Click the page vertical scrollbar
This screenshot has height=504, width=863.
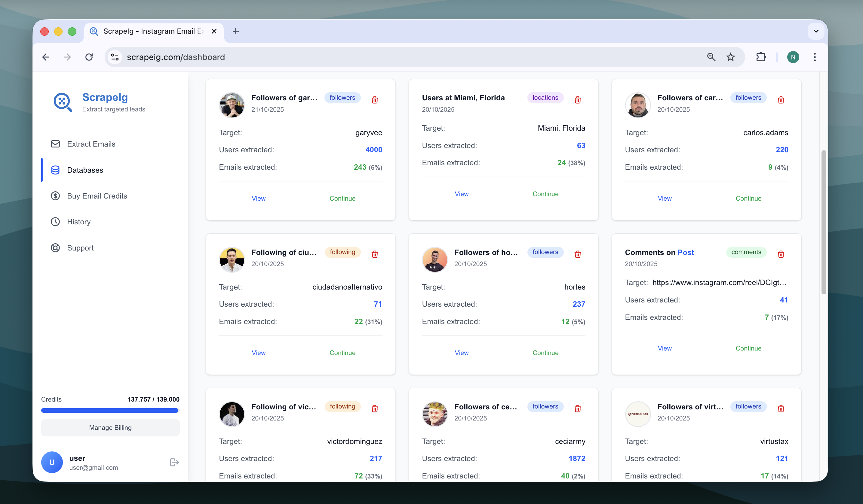[x=823, y=222]
